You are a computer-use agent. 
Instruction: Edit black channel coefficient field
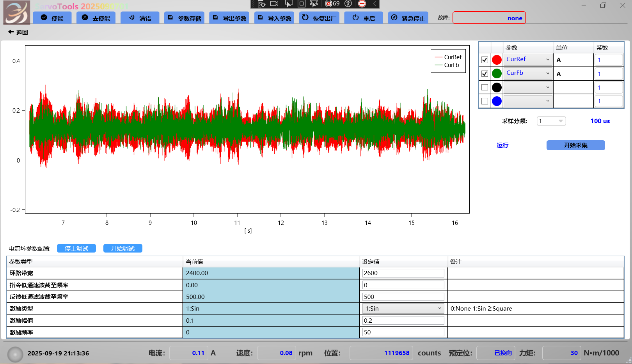pos(609,87)
